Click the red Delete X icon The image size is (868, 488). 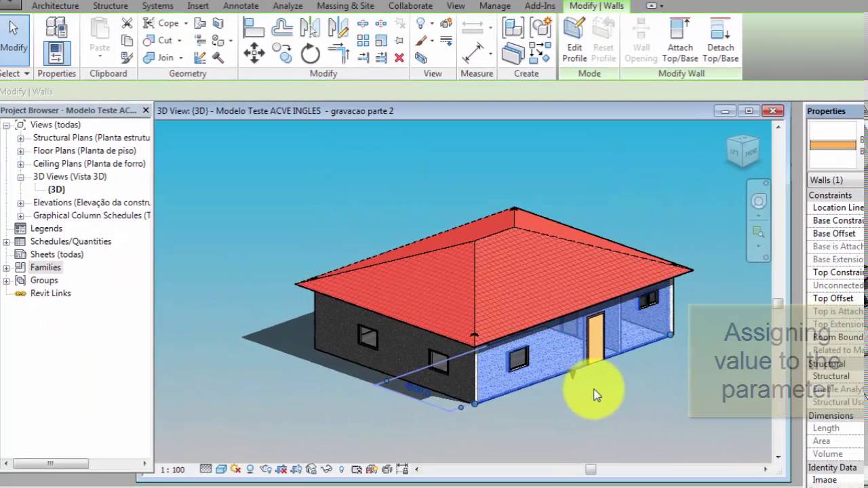(399, 58)
